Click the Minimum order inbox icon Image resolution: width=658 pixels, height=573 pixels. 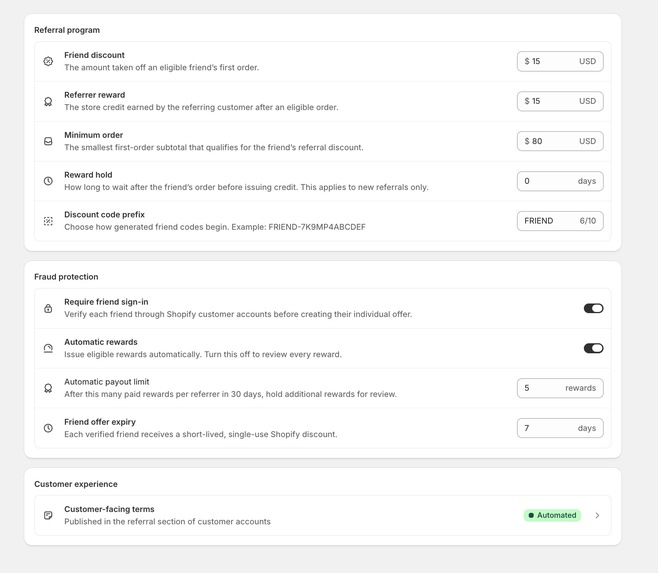48,141
